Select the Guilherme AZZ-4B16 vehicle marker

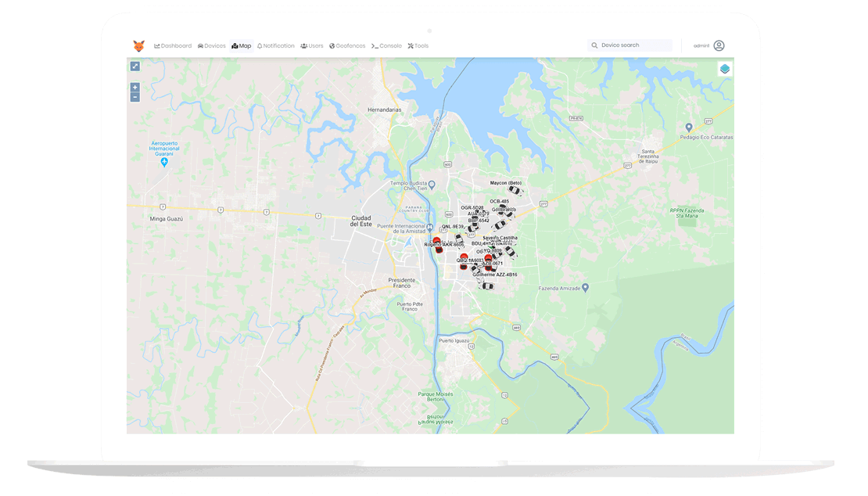[487, 286]
